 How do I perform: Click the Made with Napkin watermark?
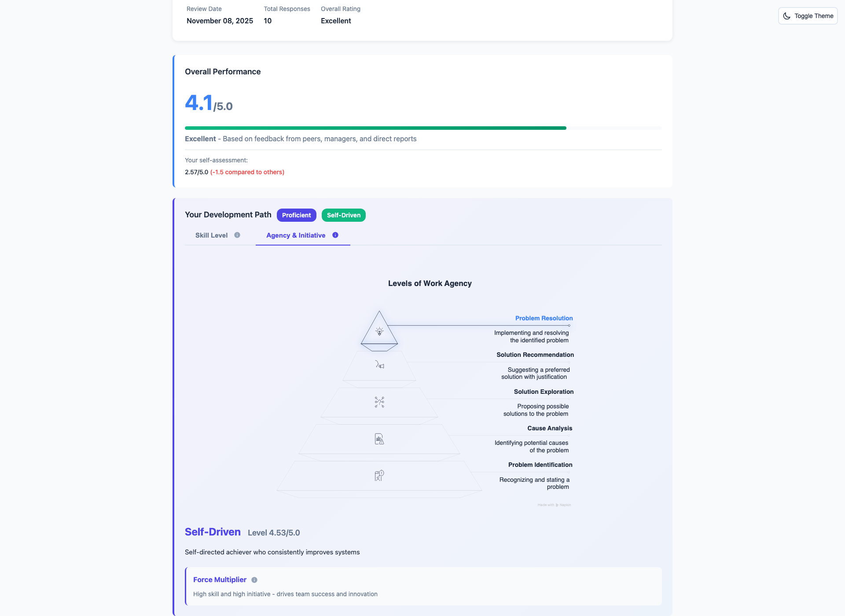click(x=554, y=505)
